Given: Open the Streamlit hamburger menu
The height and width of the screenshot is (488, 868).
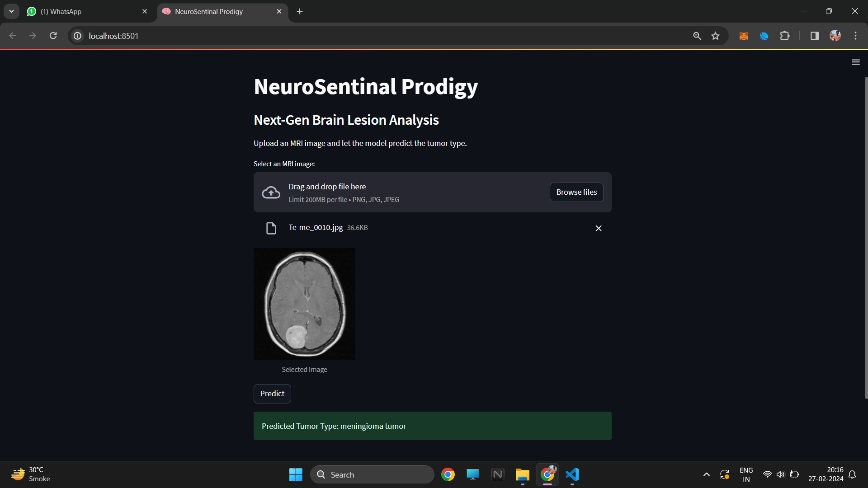Looking at the screenshot, I should pos(855,62).
